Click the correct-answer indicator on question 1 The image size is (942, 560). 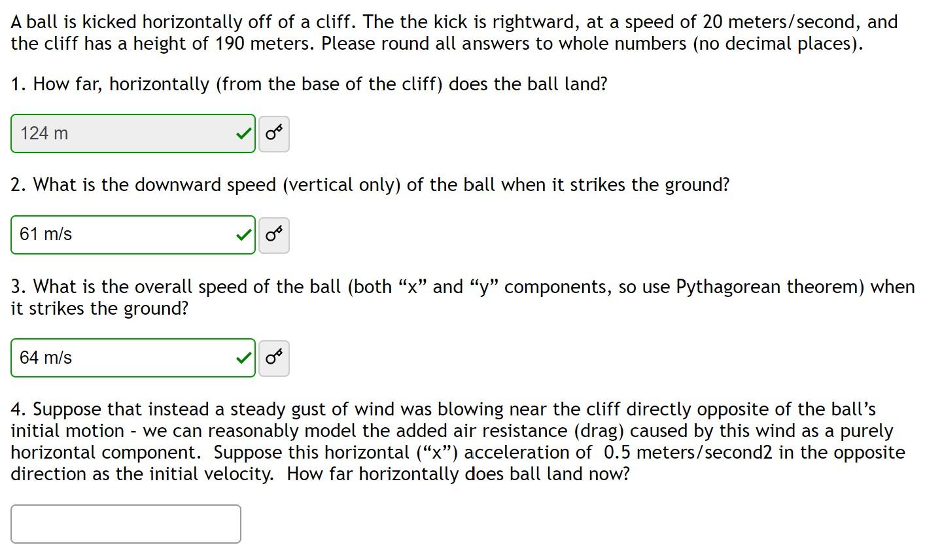(243, 133)
